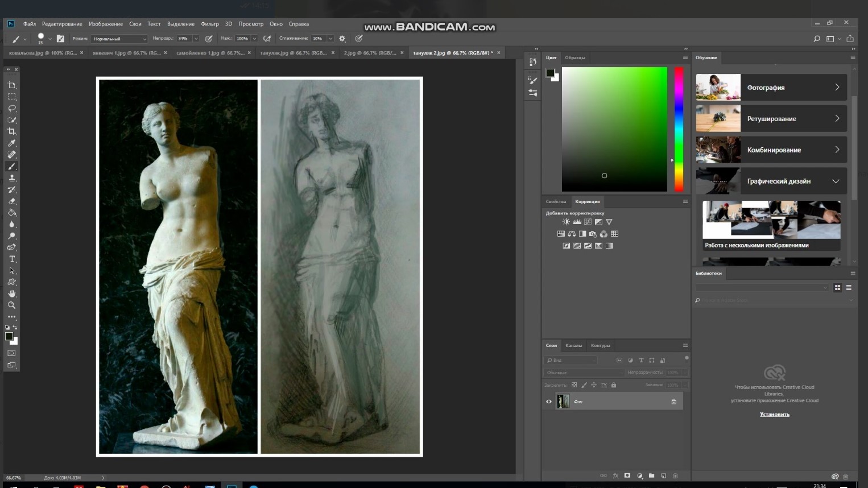Viewport: 868px width, 488px height.
Task: Add a Levels adjustment
Action: coord(577,222)
